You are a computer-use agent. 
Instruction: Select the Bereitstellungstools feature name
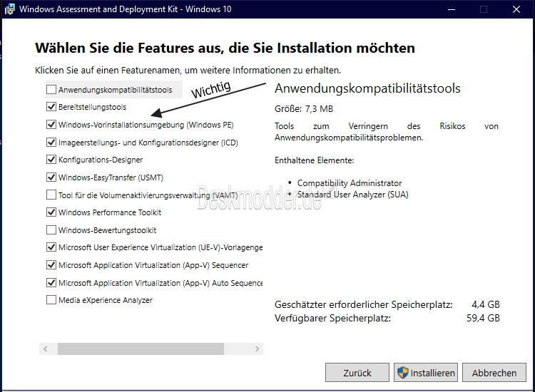tap(92, 107)
